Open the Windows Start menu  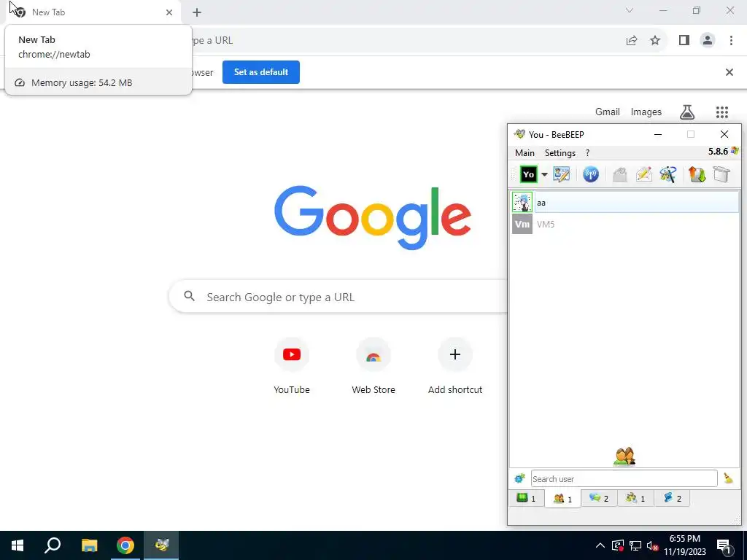pyautogui.click(x=18, y=545)
